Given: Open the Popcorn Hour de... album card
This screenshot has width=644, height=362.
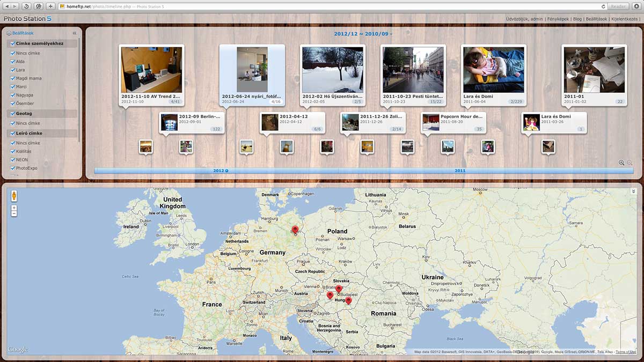Looking at the screenshot, I should coord(453,122).
